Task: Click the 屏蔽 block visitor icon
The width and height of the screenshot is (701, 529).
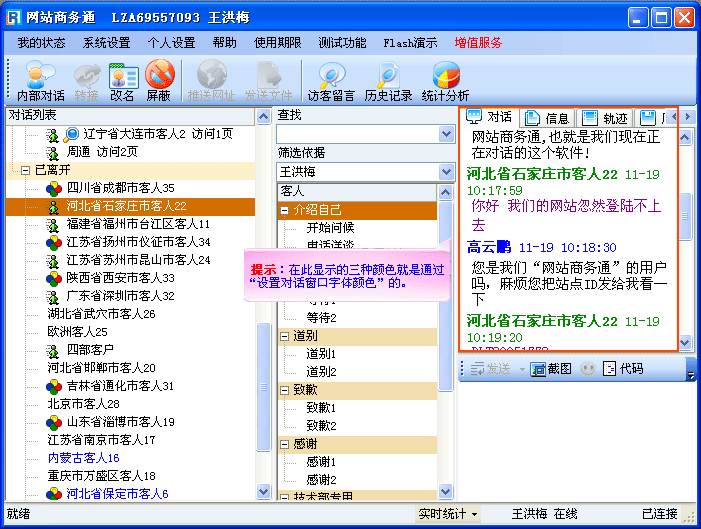Action: (159, 81)
